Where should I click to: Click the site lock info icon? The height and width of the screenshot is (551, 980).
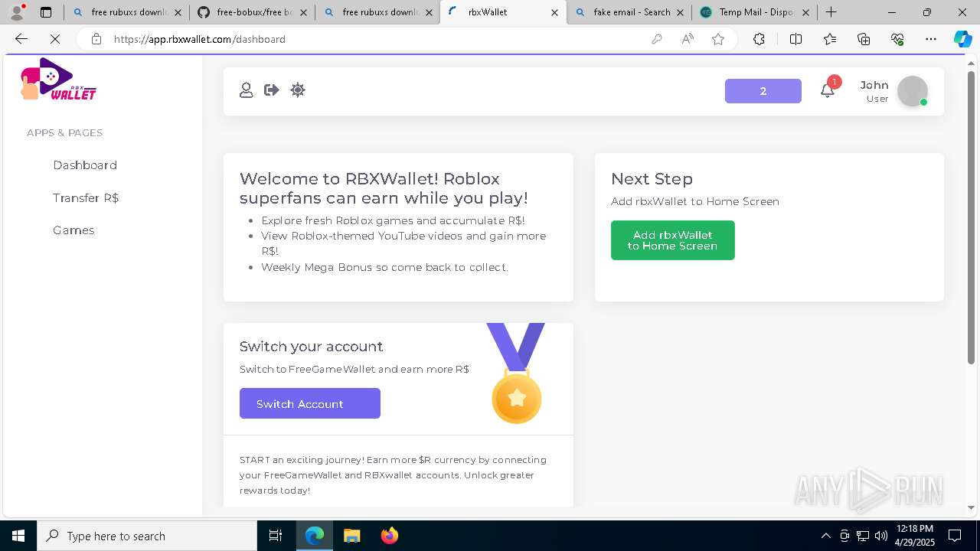(96, 39)
